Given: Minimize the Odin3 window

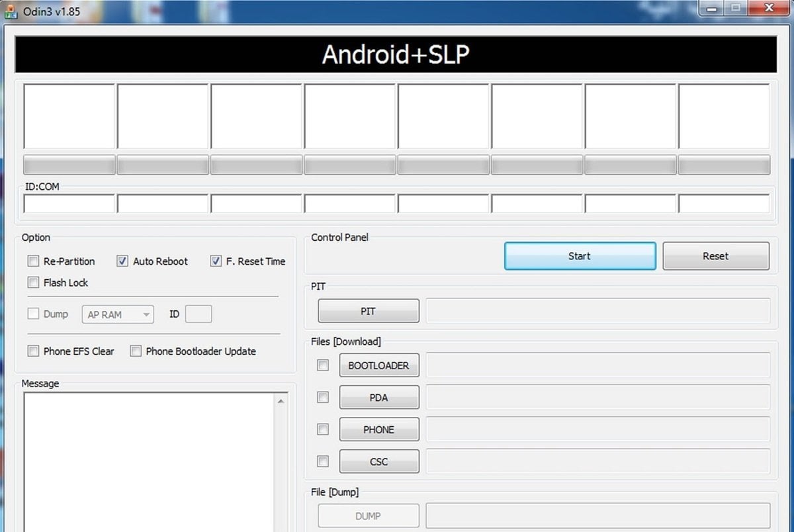Looking at the screenshot, I should coord(712,9).
